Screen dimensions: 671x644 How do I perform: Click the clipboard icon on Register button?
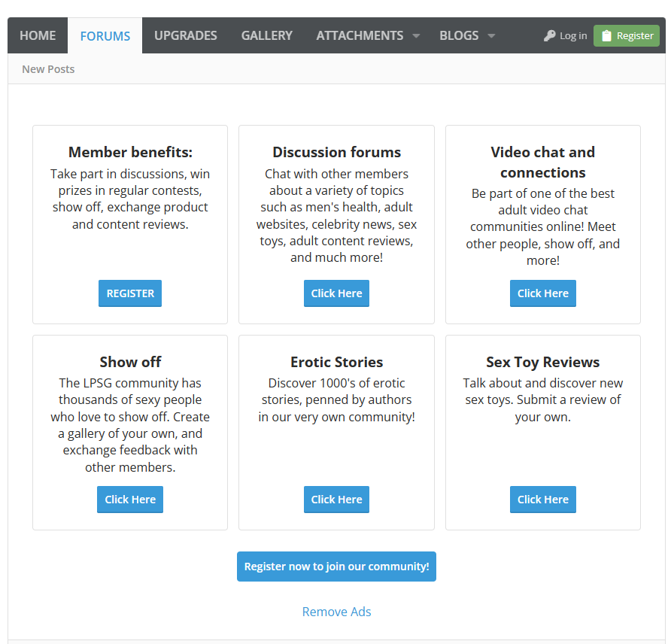pyautogui.click(x=606, y=36)
